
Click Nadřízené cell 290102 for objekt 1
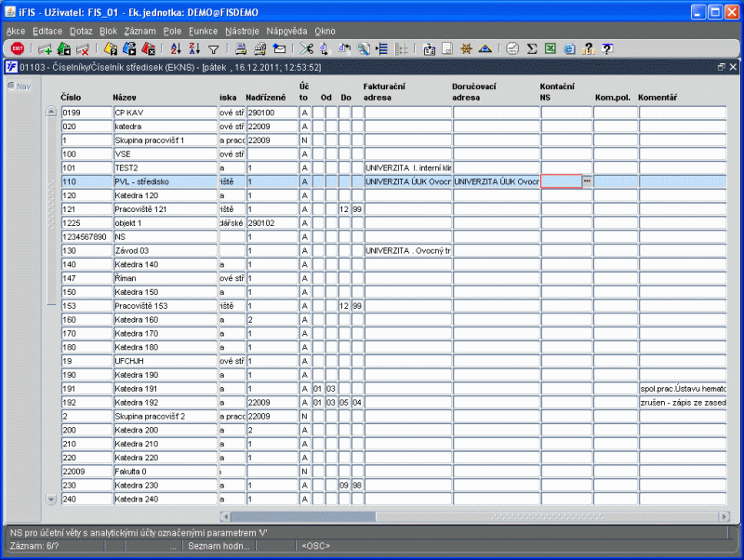pyautogui.click(x=272, y=223)
